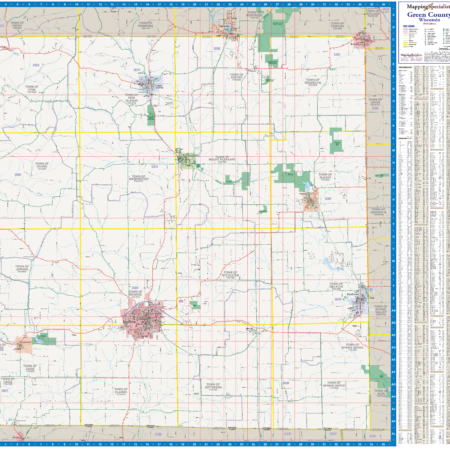Click the Town of Albany label
This screenshot has height=450, width=450.
tap(325, 176)
